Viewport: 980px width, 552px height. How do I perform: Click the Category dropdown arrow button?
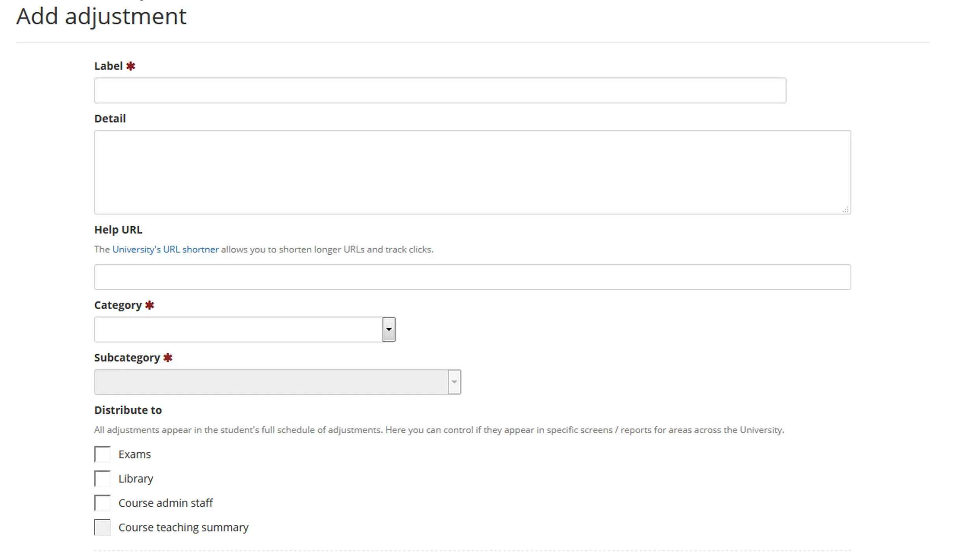389,329
